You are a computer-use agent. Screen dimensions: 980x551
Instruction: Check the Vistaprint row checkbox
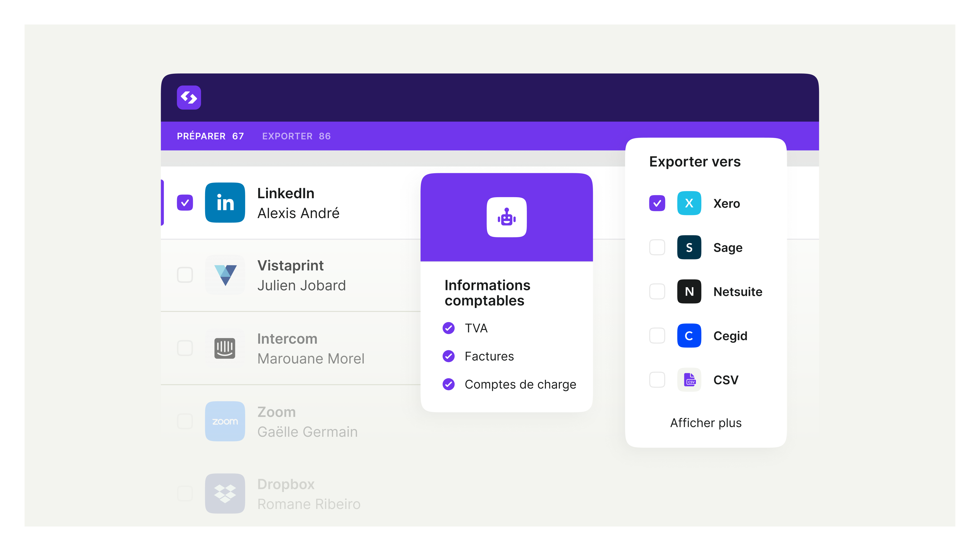tap(185, 275)
